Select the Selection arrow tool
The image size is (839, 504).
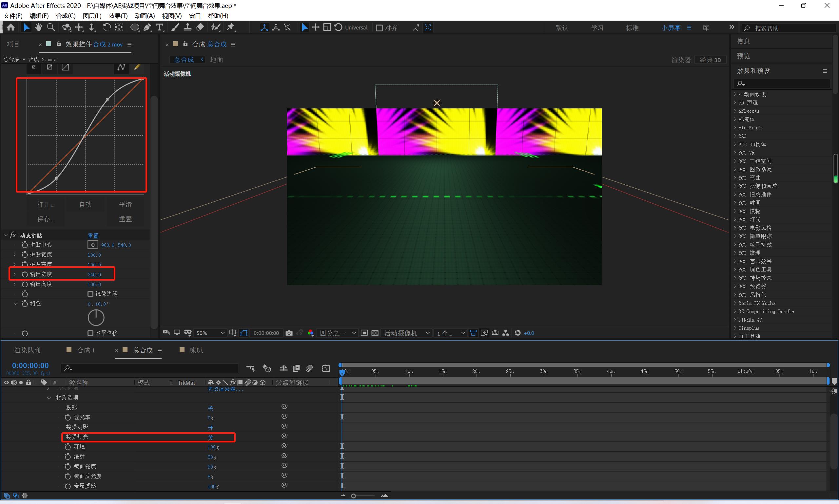(26, 28)
